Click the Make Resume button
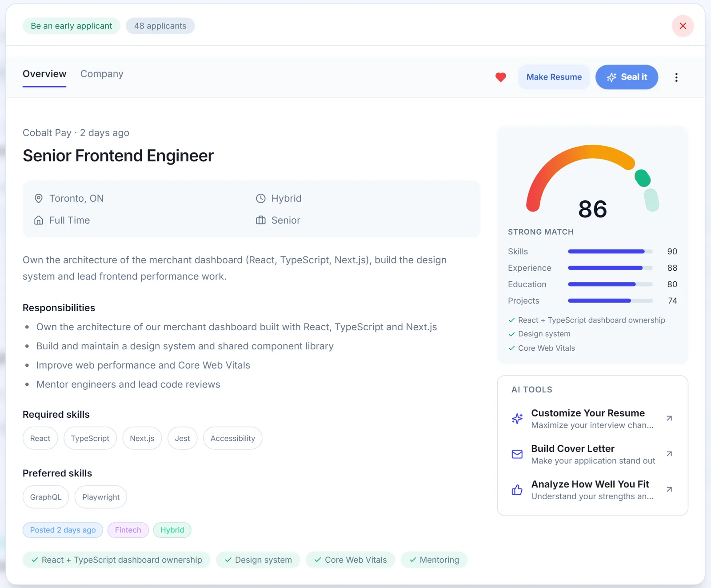The width and height of the screenshot is (711, 588). click(554, 77)
